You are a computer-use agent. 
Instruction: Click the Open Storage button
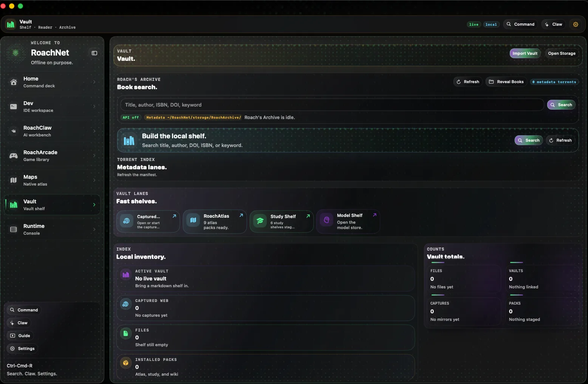pos(562,53)
